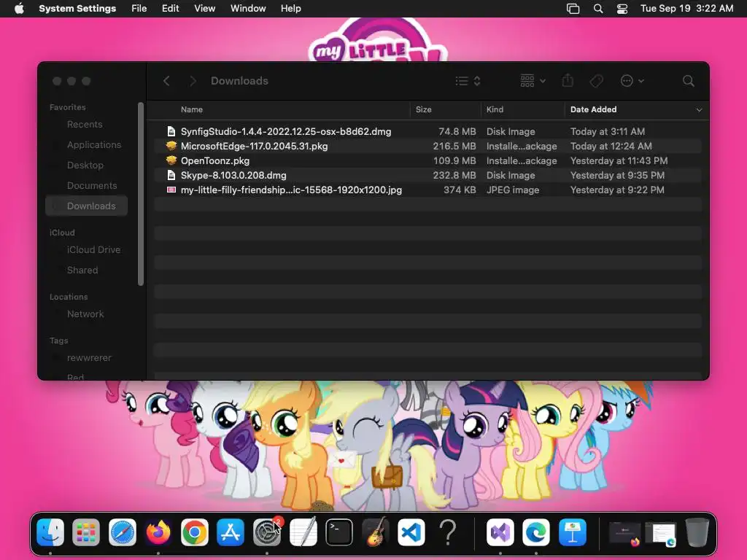Screen dimensions: 747x560
Task: Open TextEdit from the Dock
Action: 303,532
